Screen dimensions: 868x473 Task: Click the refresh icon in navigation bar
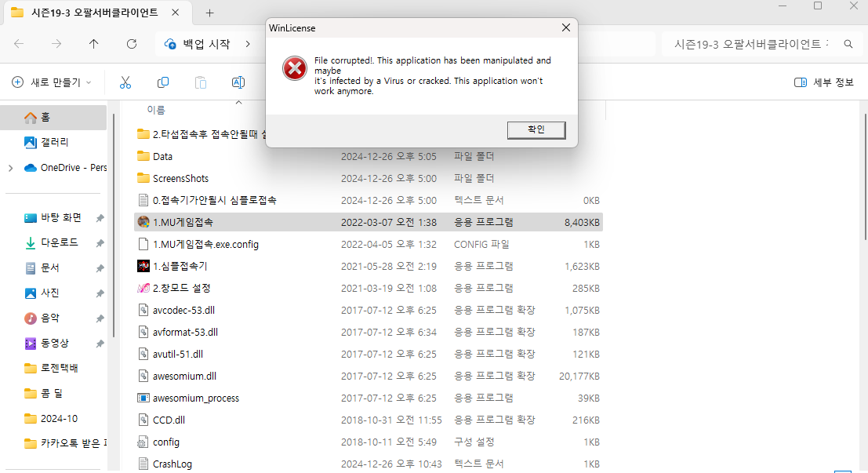[132, 44]
